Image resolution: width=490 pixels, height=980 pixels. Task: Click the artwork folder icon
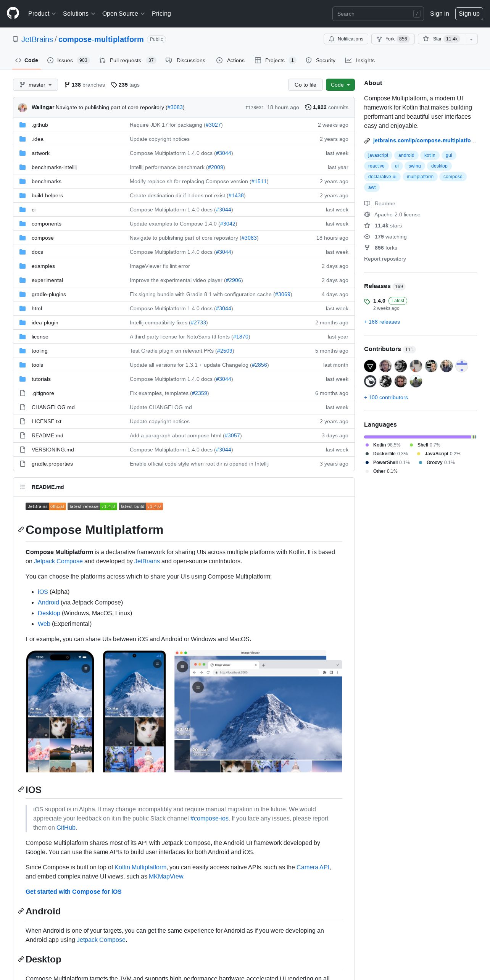pyautogui.click(x=23, y=153)
